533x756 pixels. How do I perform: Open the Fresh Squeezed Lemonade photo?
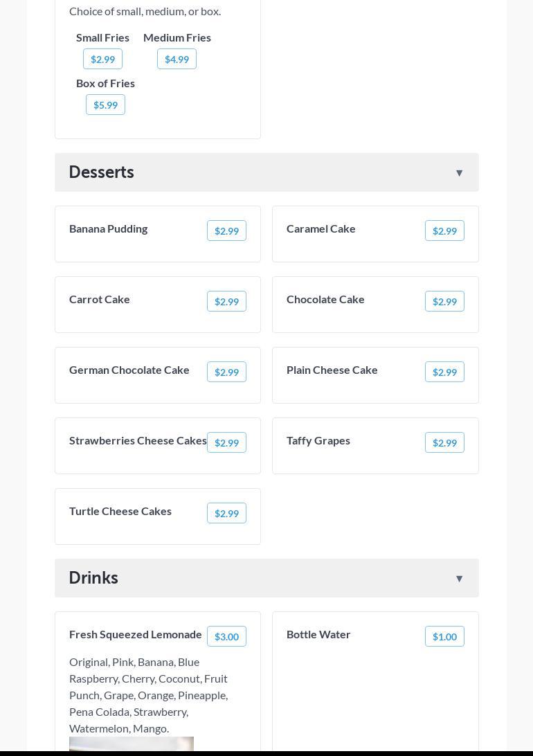132,744
